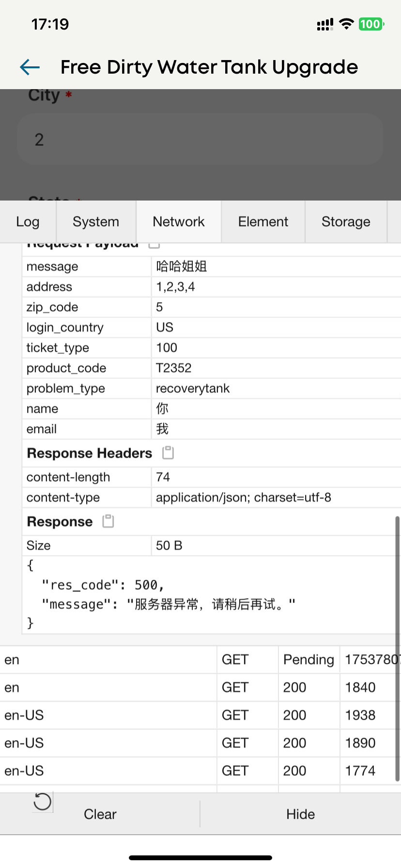Copy the Request Payload section
The width and height of the screenshot is (401, 868).
154,245
